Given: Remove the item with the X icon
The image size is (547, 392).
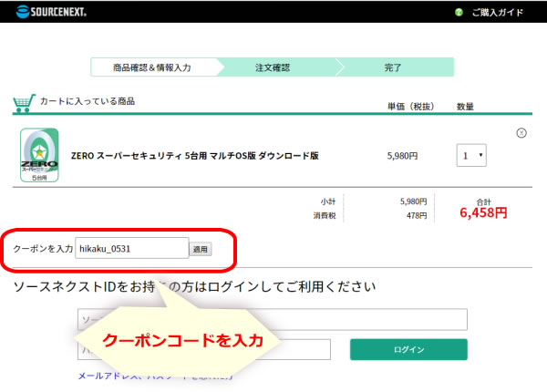Looking at the screenshot, I should (x=521, y=133).
